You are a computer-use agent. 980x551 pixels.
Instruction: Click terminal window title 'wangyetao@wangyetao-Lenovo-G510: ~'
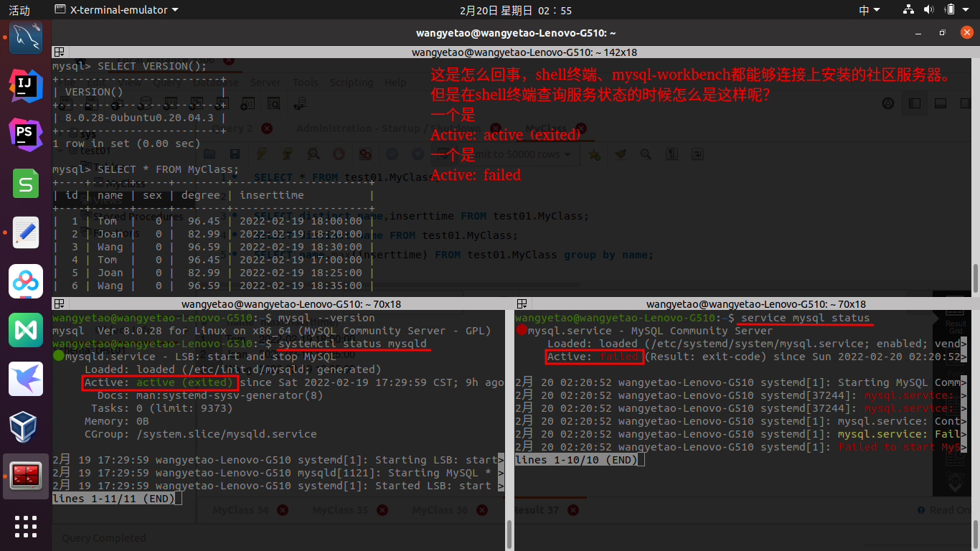(x=516, y=33)
